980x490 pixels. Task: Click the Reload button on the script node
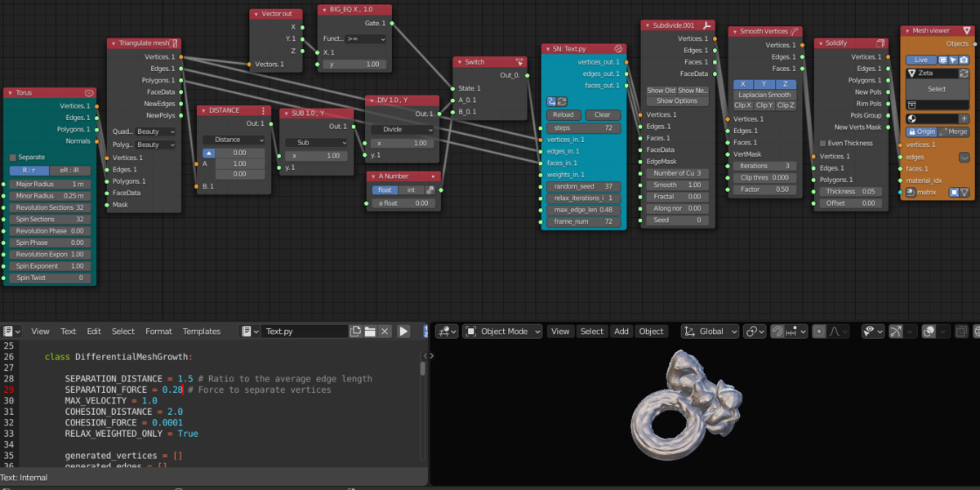[x=563, y=115]
